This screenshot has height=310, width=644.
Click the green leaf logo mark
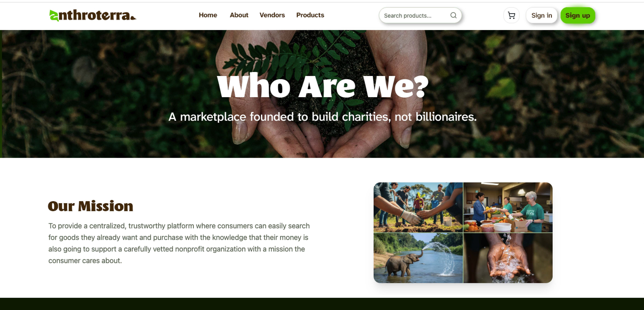point(54,16)
